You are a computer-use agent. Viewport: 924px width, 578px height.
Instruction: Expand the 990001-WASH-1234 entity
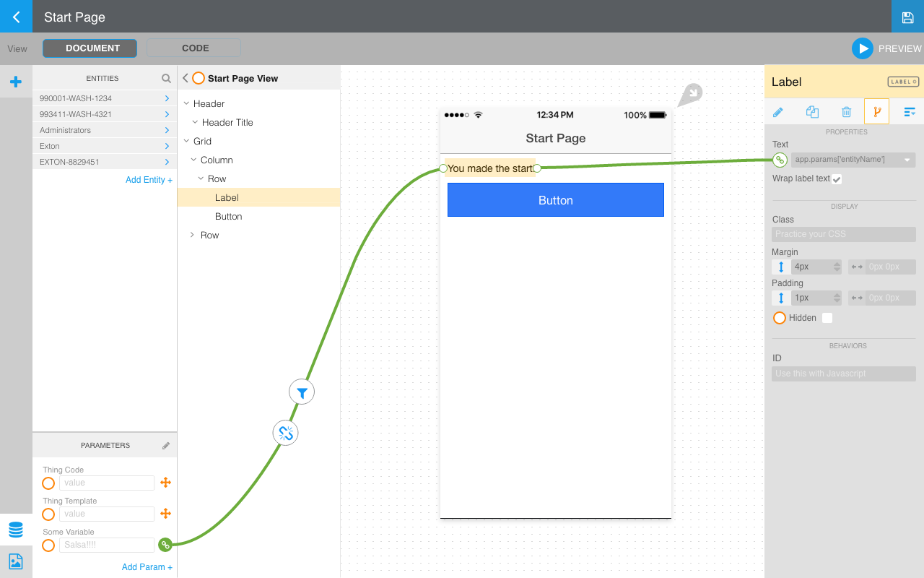[x=167, y=98]
